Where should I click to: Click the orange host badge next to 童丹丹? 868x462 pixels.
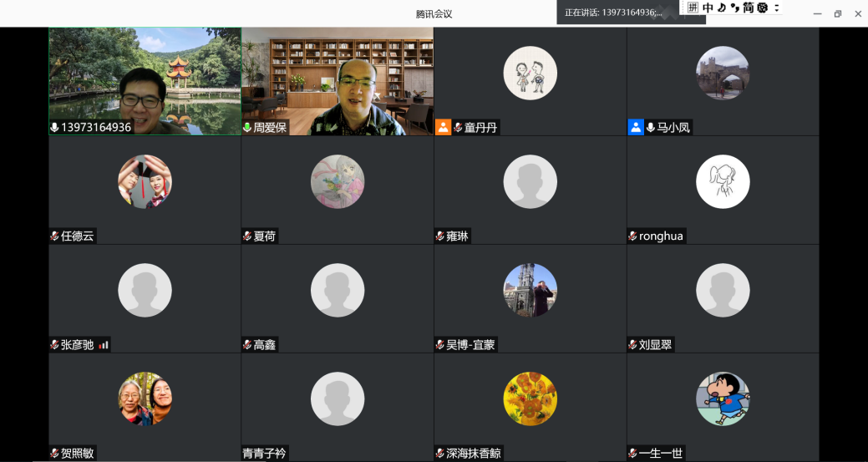point(443,127)
